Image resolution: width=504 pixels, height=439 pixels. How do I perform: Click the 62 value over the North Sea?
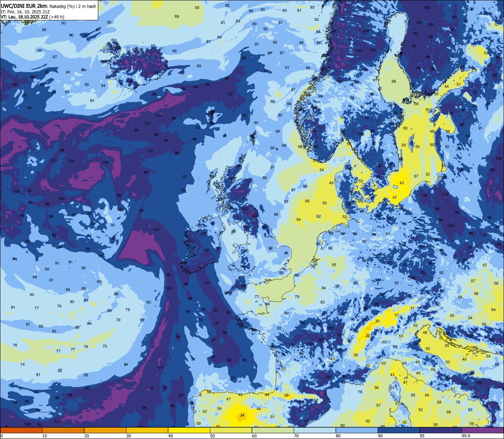(x=319, y=216)
